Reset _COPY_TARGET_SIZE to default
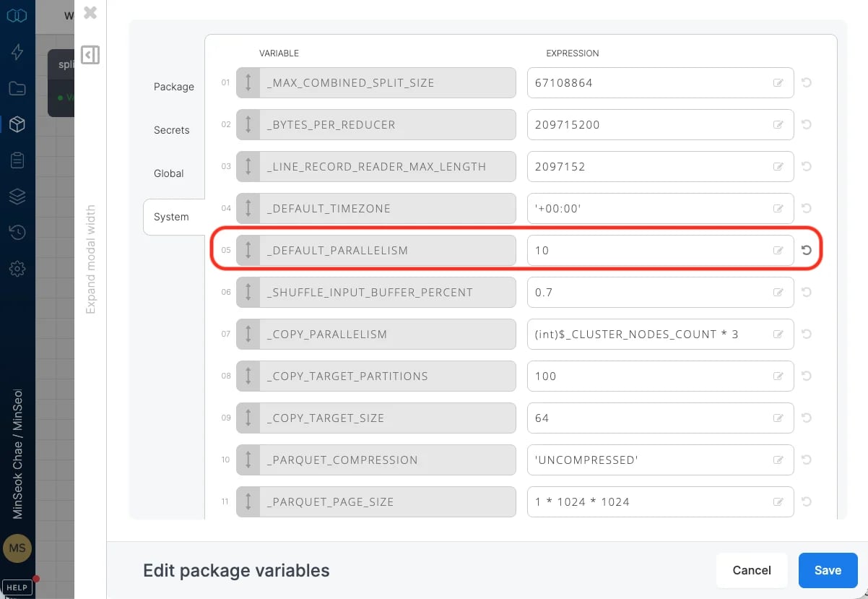Viewport: 868px width, 599px height. tap(807, 418)
